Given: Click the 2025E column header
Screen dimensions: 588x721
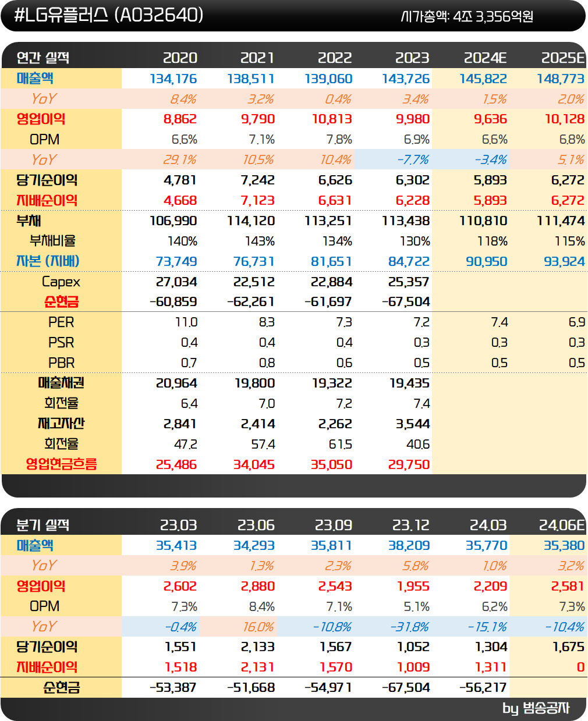Looking at the screenshot, I should (x=563, y=58).
